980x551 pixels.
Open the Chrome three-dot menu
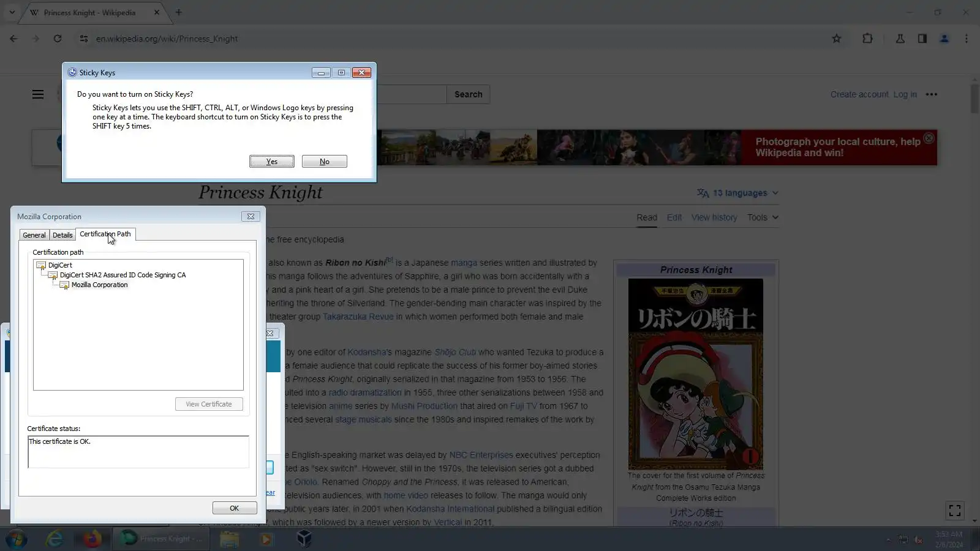tap(967, 39)
